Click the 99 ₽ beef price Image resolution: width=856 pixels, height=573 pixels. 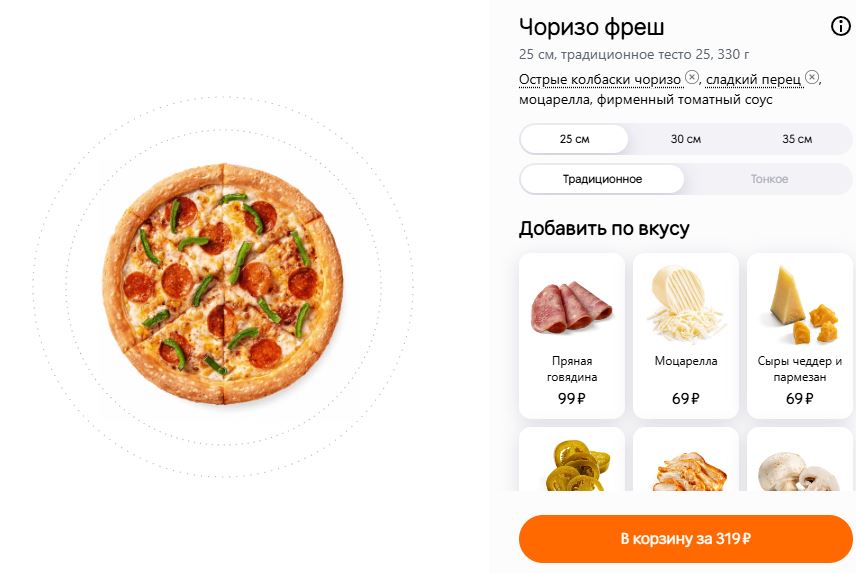(x=572, y=399)
